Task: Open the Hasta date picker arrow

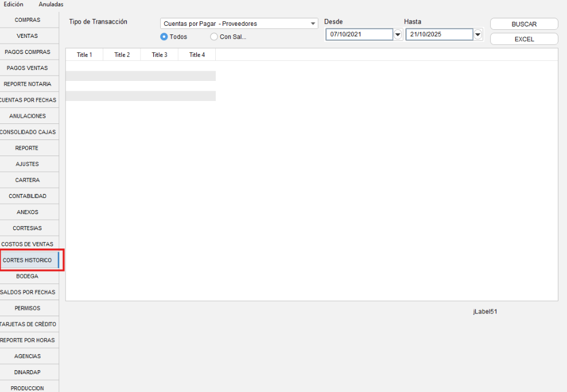Action: (477, 34)
